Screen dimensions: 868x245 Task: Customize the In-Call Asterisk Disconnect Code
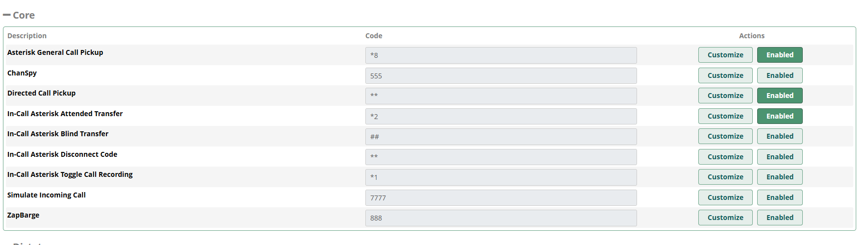(725, 157)
